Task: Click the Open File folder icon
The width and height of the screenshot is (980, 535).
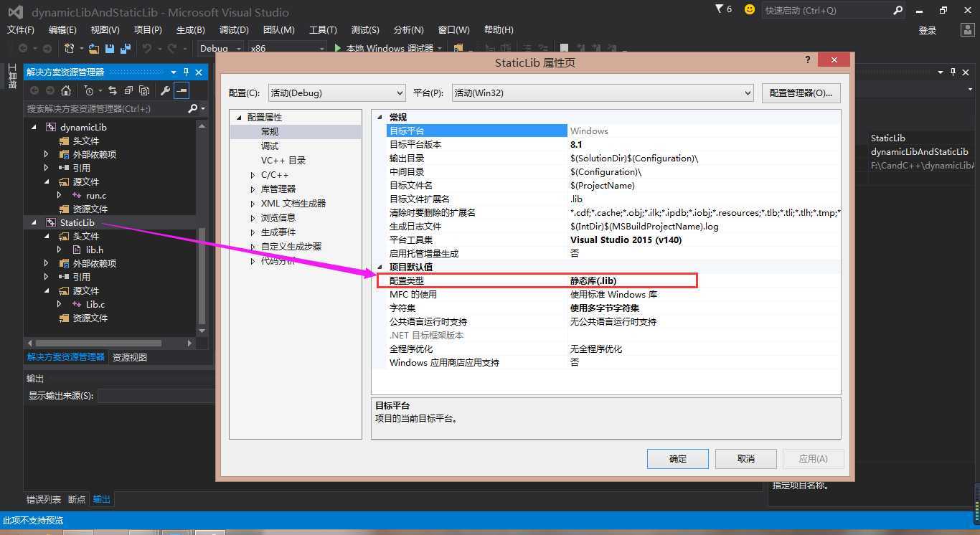Action: [94, 49]
